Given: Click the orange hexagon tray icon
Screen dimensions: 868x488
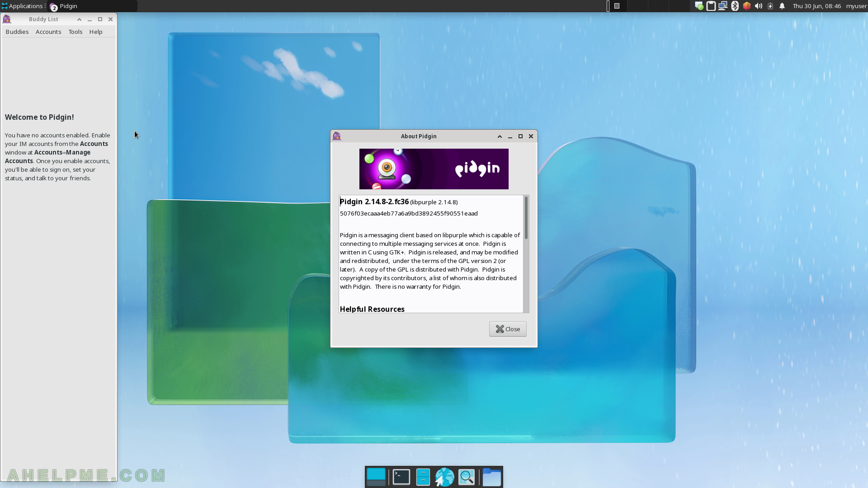Looking at the screenshot, I should tap(747, 6).
